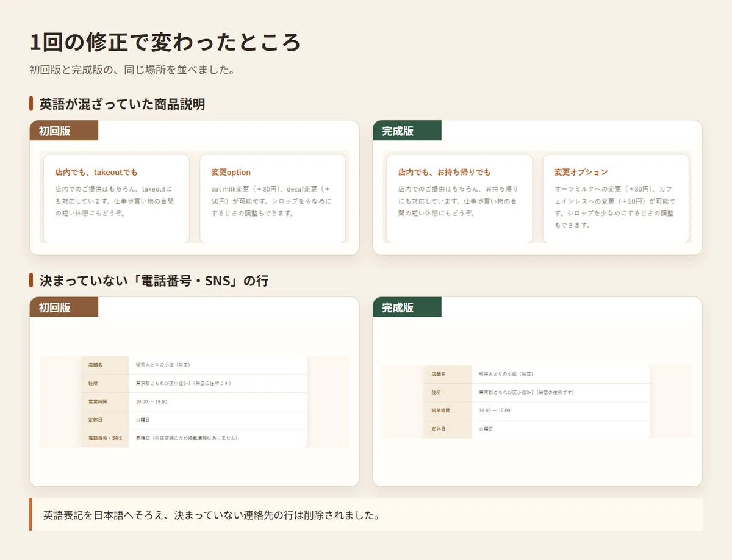Select the 初回版 label above the shop table
Viewport: 732px width, 560px height.
click(64, 307)
